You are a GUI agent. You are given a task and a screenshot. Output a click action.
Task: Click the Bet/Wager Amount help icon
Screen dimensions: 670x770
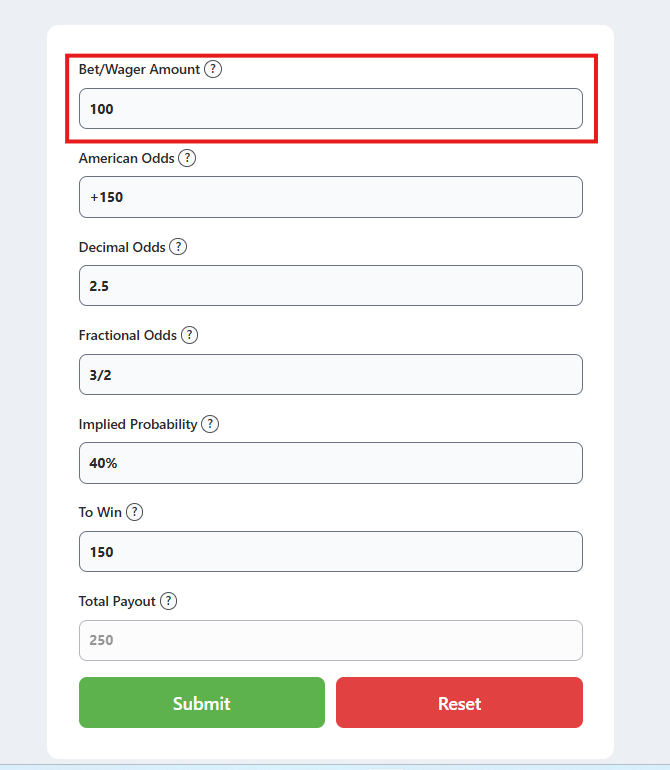pyautogui.click(x=213, y=69)
